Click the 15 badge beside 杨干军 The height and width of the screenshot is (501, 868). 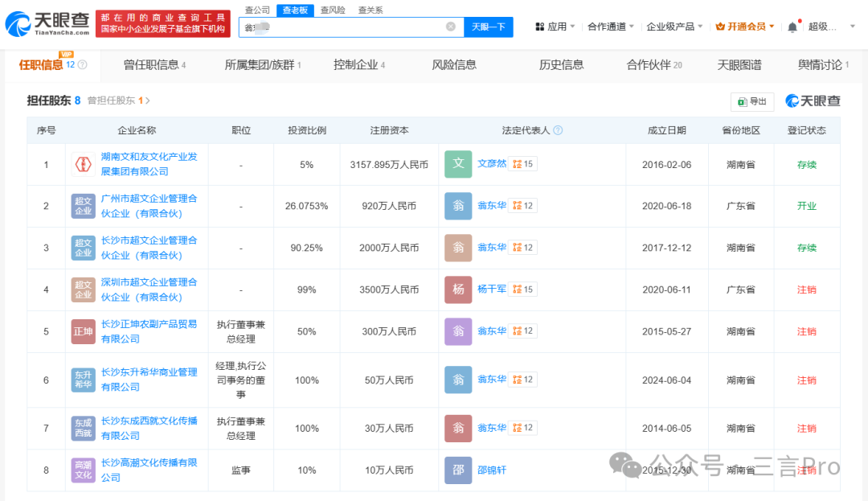(x=522, y=290)
